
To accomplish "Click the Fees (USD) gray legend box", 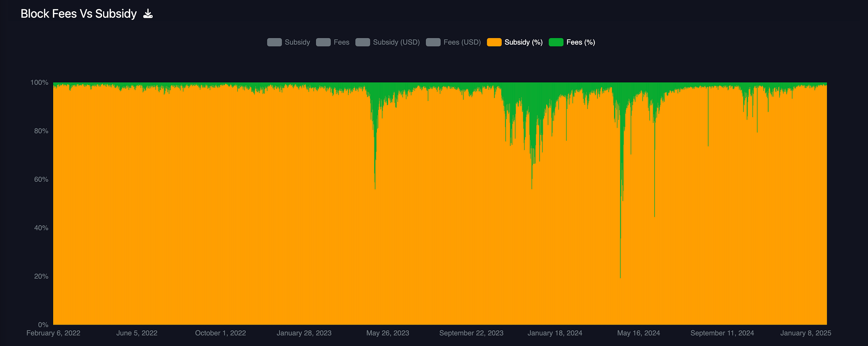I will [433, 42].
